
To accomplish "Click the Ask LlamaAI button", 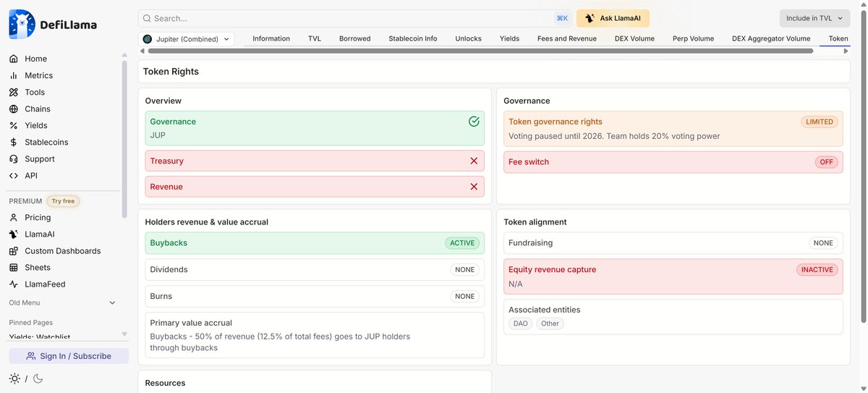I will coord(613,18).
